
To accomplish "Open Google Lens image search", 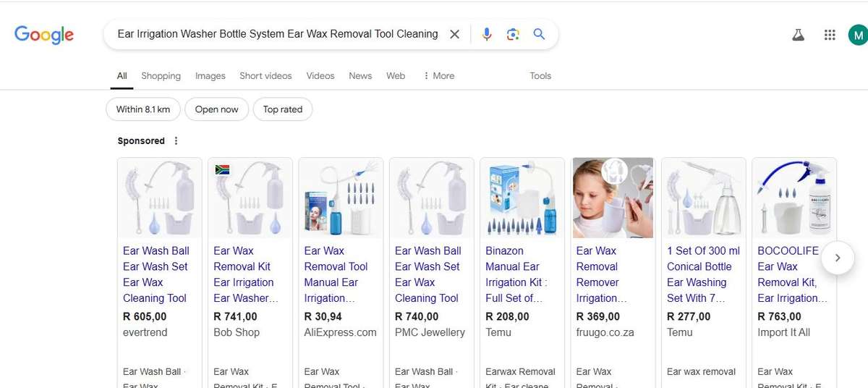I will 513,34.
